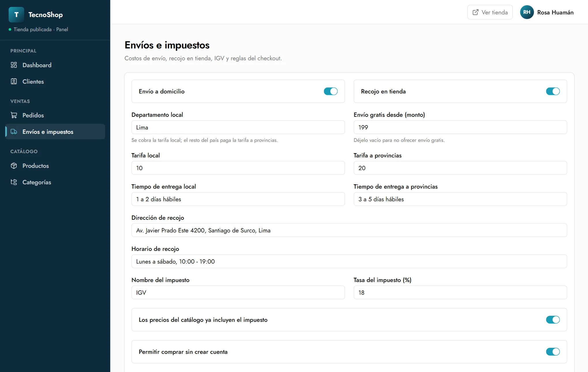Edit Tiempo de entrega local field

(238, 199)
